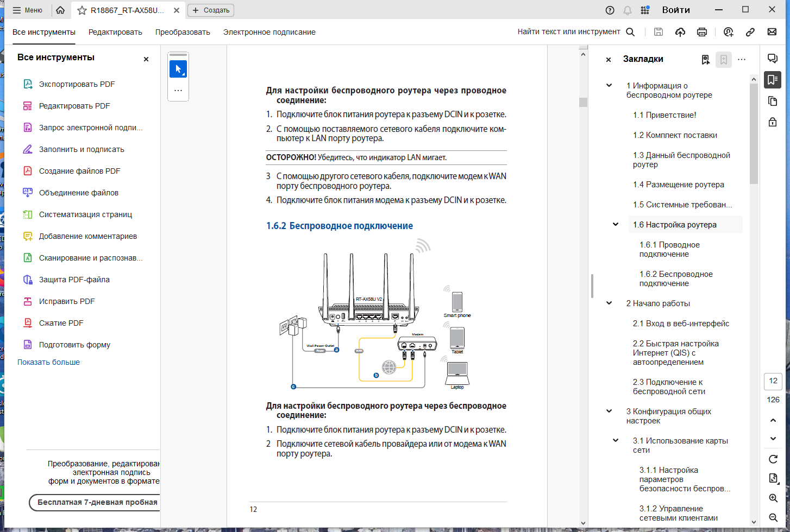This screenshot has width=790, height=532.
Task: Collapse the '1.6 Настройка роутера' bookmark
Action: tap(616, 225)
